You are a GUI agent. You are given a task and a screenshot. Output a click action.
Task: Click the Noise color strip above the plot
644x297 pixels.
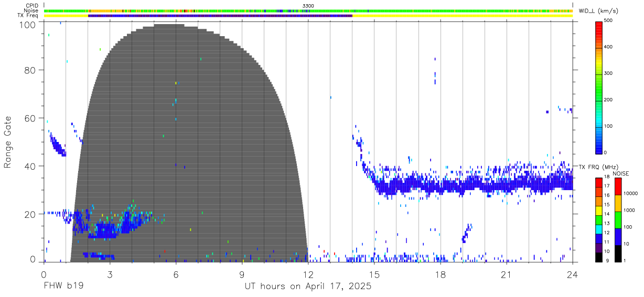click(x=308, y=10)
